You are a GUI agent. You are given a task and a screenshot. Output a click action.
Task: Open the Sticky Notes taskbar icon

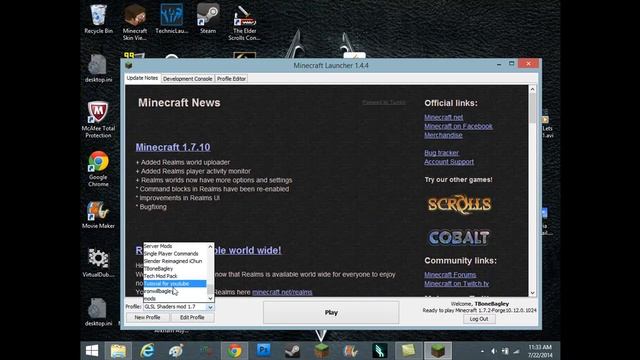pyautogui.click(x=408, y=351)
